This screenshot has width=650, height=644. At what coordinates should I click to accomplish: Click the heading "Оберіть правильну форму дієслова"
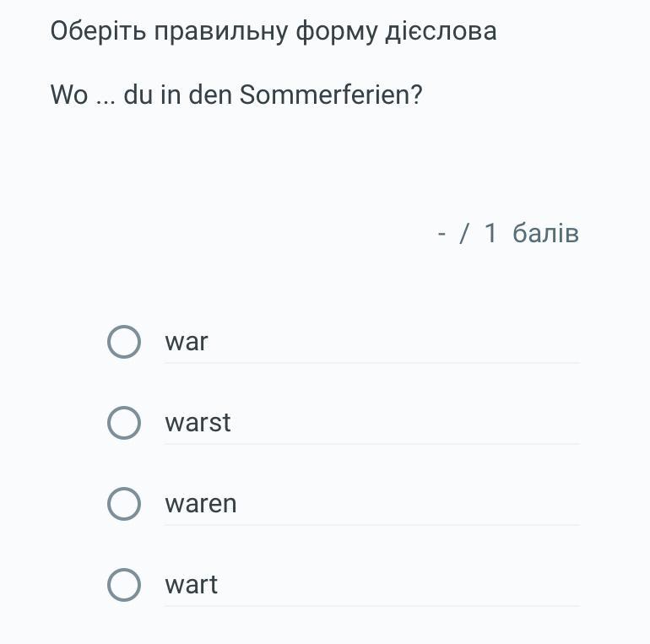pyautogui.click(x=274, y=31)
